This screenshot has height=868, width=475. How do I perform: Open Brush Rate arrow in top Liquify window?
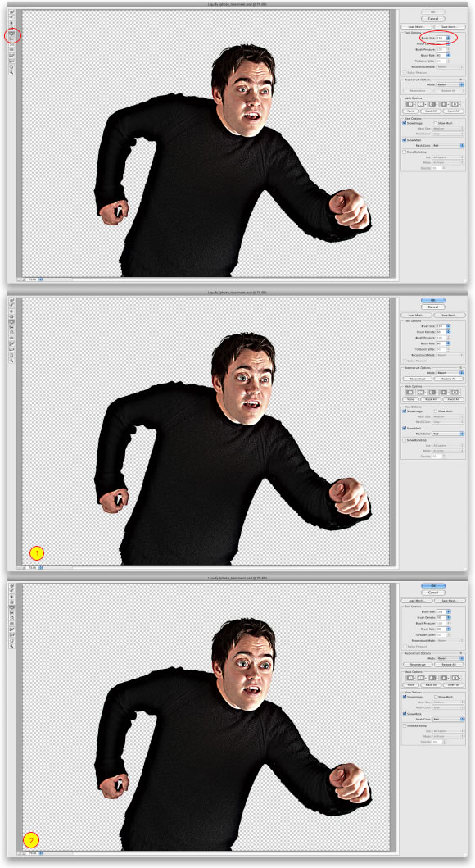pos(448,56)
